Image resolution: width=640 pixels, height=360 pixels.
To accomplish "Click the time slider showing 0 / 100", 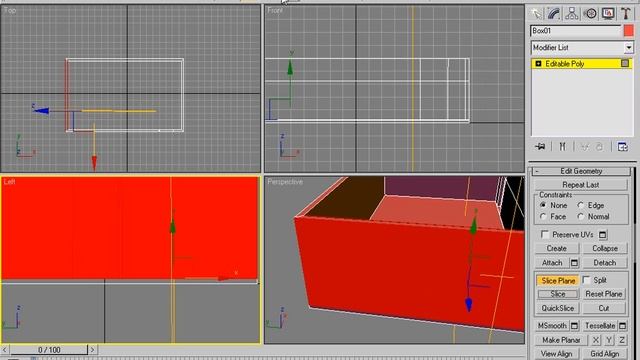I will click(49, 350).
